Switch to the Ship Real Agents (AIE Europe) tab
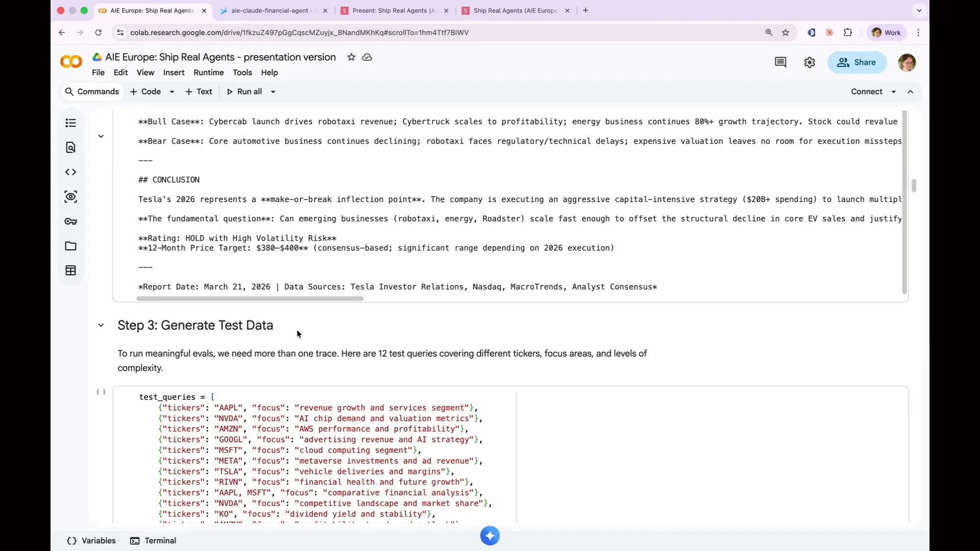The image size is (980, 551). point(516,10)
